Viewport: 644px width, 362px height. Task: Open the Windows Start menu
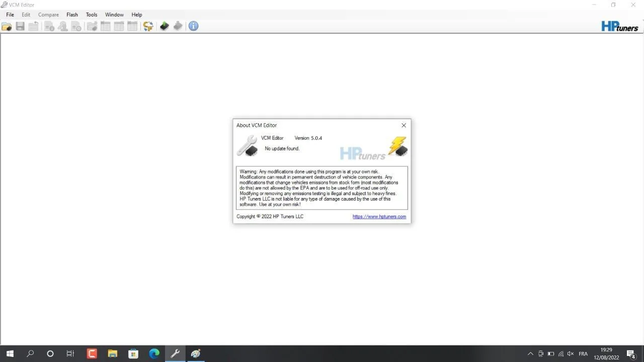[10, 353]
